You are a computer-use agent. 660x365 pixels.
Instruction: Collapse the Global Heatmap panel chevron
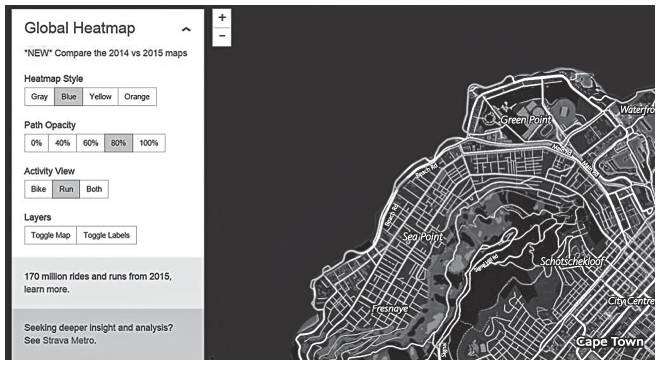click(186, 29)
